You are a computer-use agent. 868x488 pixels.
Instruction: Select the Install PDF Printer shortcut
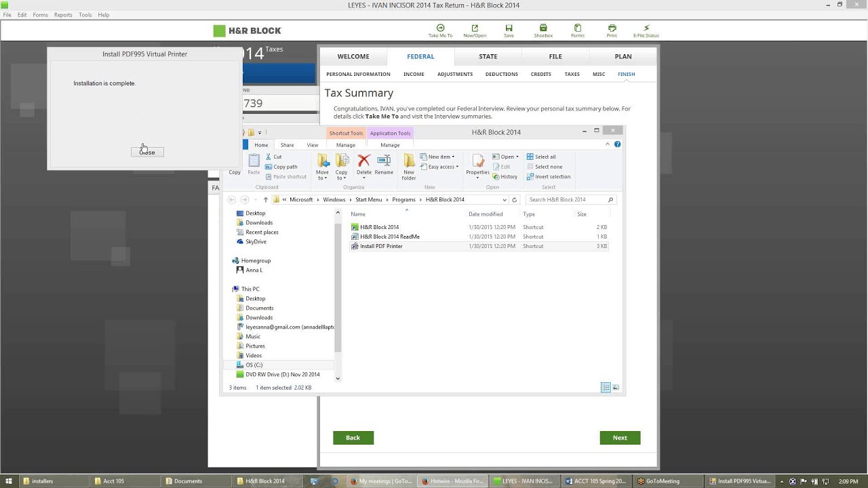pos(381,246)
